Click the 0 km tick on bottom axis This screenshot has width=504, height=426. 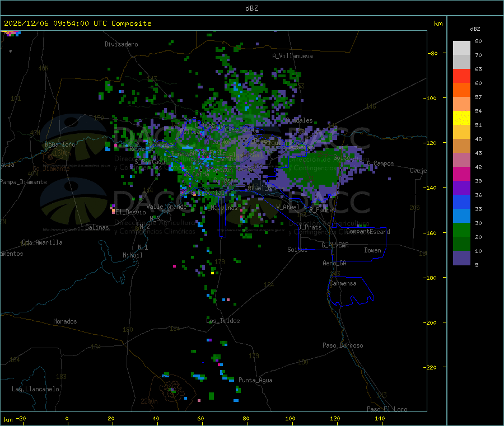[x=67, y=419]
